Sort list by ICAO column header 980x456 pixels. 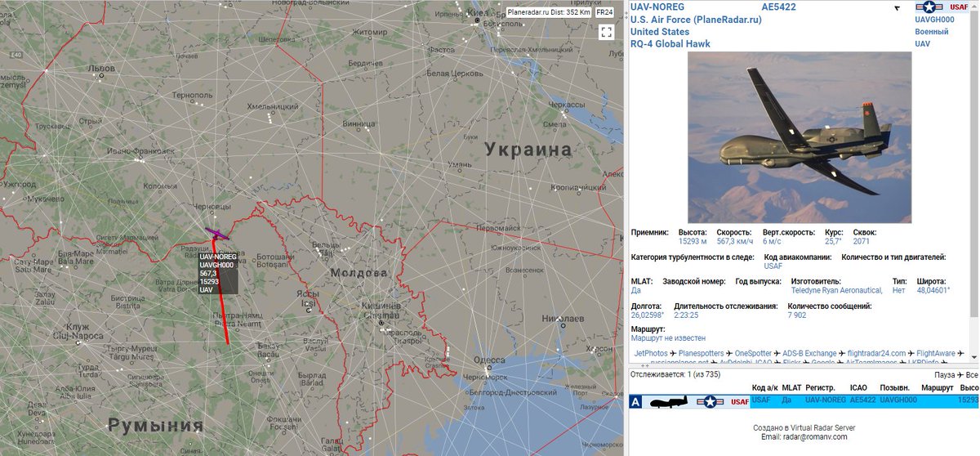(x=859, y=387)
